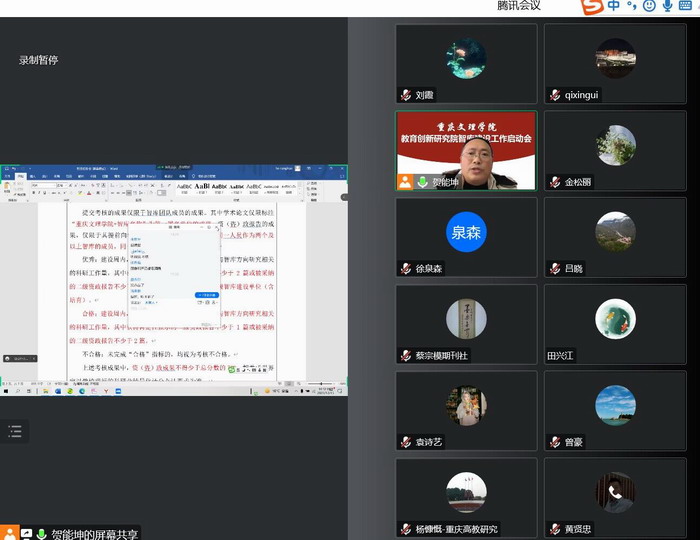
Task: Switch Sogou Chinese/English mode button
Action: point(614,5)
